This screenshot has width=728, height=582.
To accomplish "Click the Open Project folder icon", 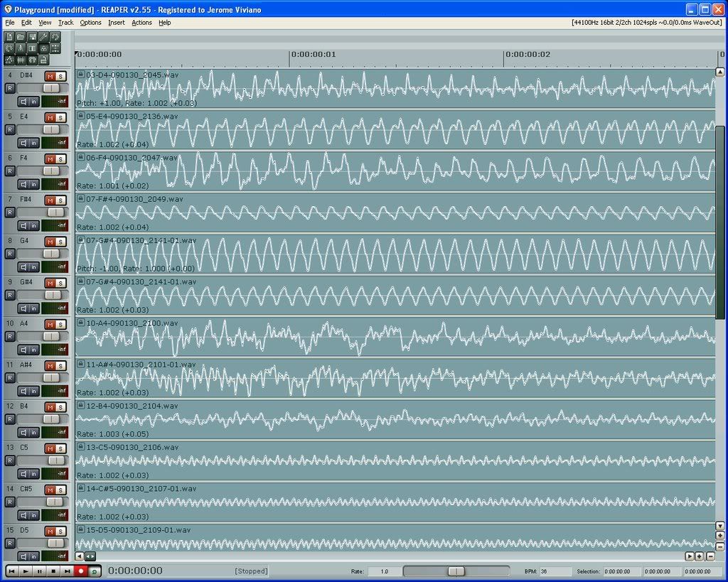I will (x=21, y=37).
